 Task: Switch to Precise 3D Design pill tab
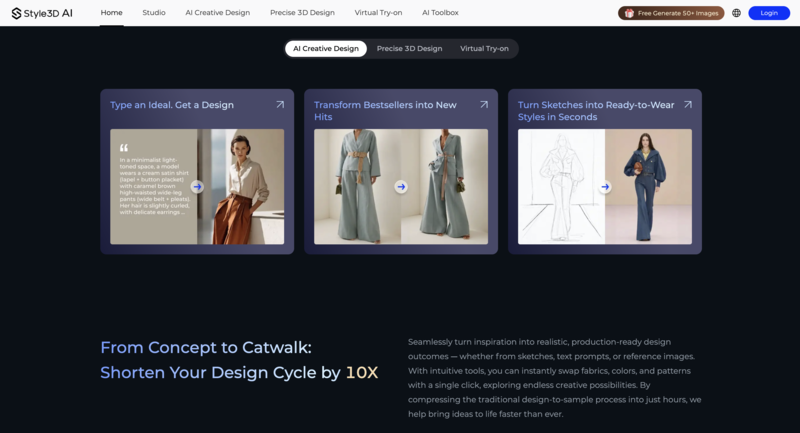(x=409, y=48)
